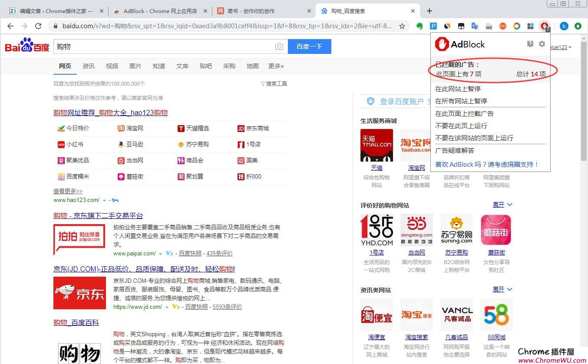The height and width of the screenshot is (364, 588).
Task: Open AdBlock settings gear
Action: [542, 44]
